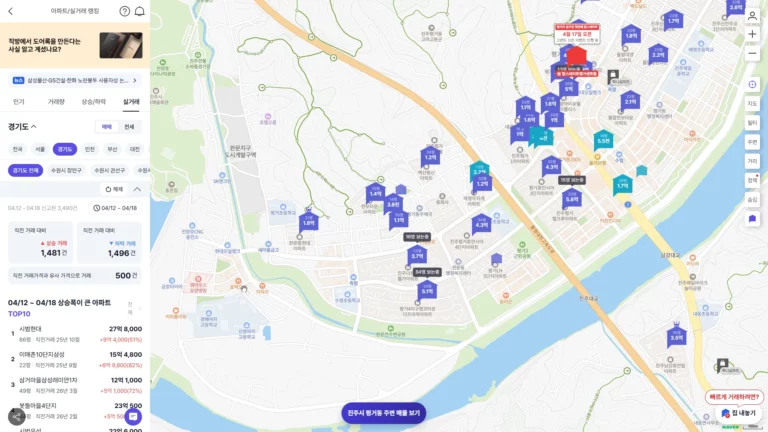Open the user profile icon
Viewport: 768px width, 432px height.
click(752, 15)
